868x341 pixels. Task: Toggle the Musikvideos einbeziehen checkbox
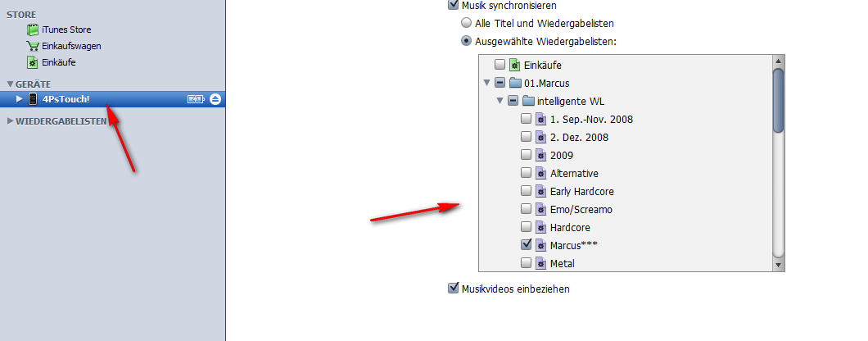pos(454,289)
